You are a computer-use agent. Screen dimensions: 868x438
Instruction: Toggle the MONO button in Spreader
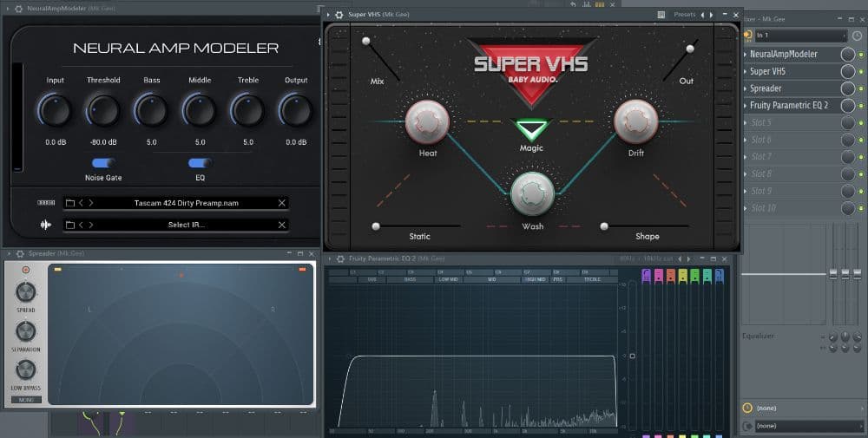pos(26,400)
